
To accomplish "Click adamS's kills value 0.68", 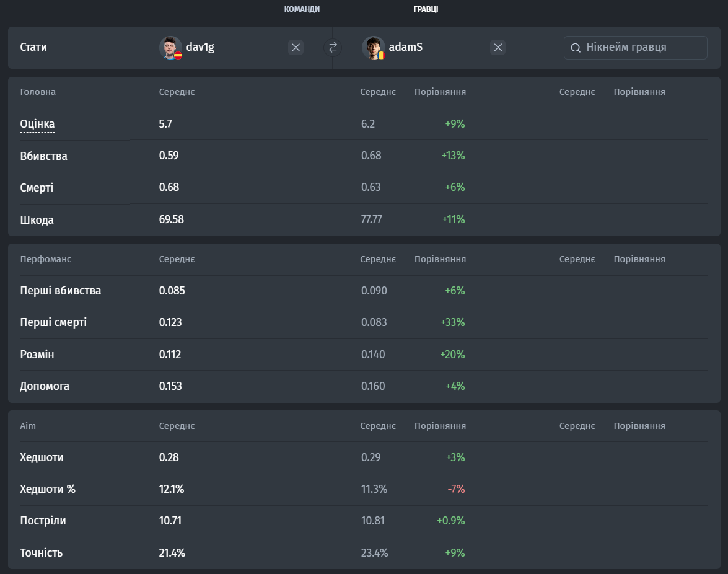I will coord(371,156).
